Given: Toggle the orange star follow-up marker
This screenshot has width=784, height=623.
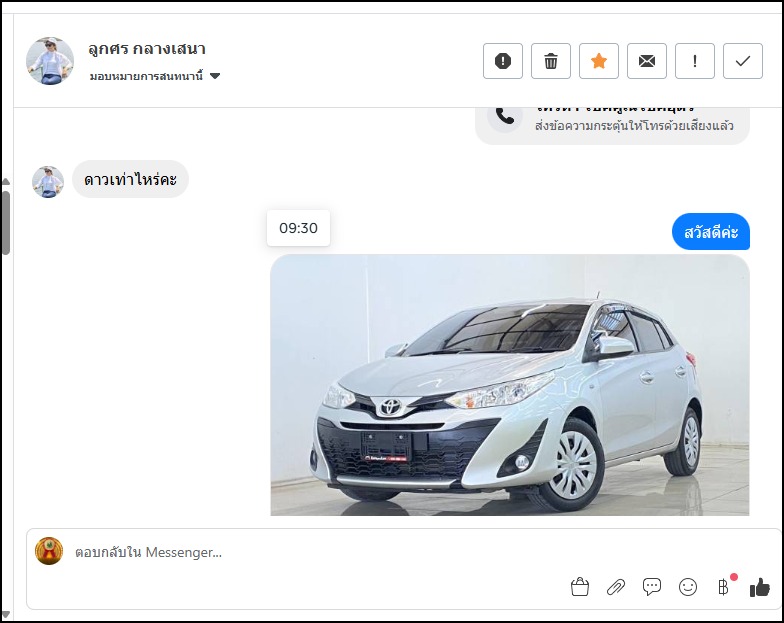Looking at the screenshot, I should pos(598,61).
